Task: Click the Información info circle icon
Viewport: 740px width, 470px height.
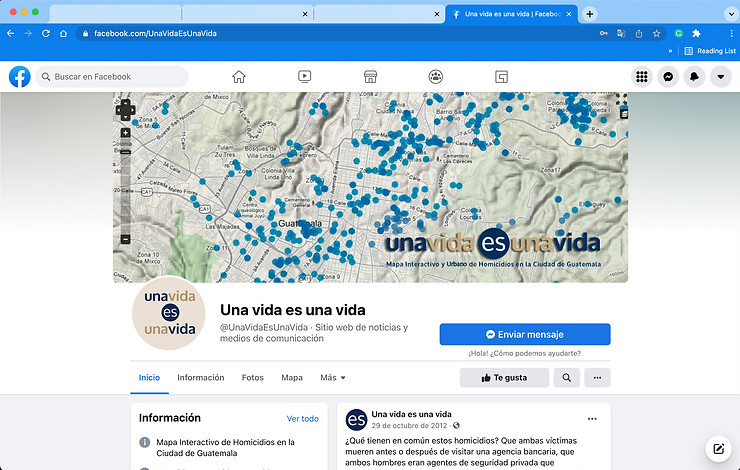Action: tap(144, 442)
